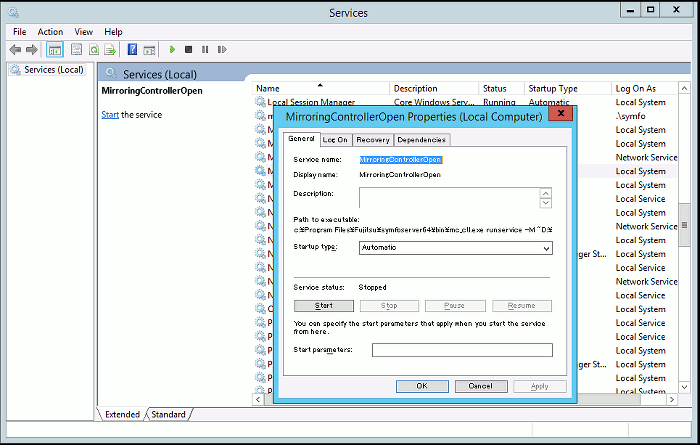Click the vertical scrollbar thumb in services list

pyautogui.click(x=684, y=225)
